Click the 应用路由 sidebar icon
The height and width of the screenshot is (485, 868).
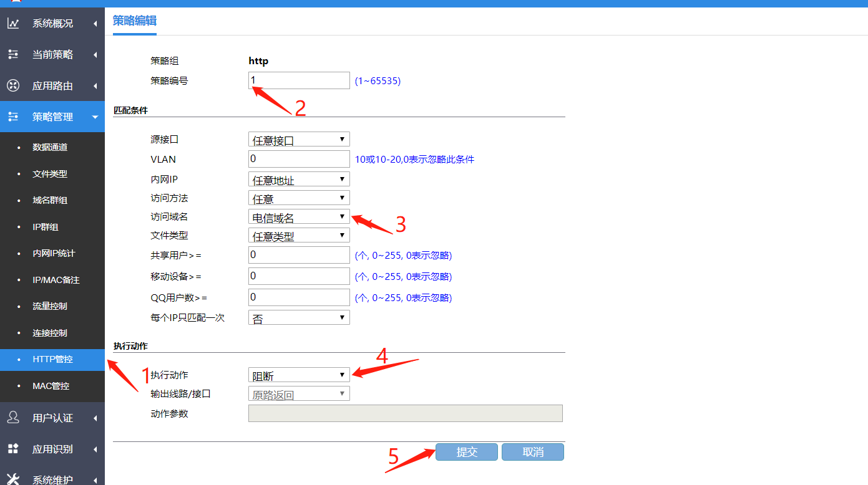coord(13,86)
